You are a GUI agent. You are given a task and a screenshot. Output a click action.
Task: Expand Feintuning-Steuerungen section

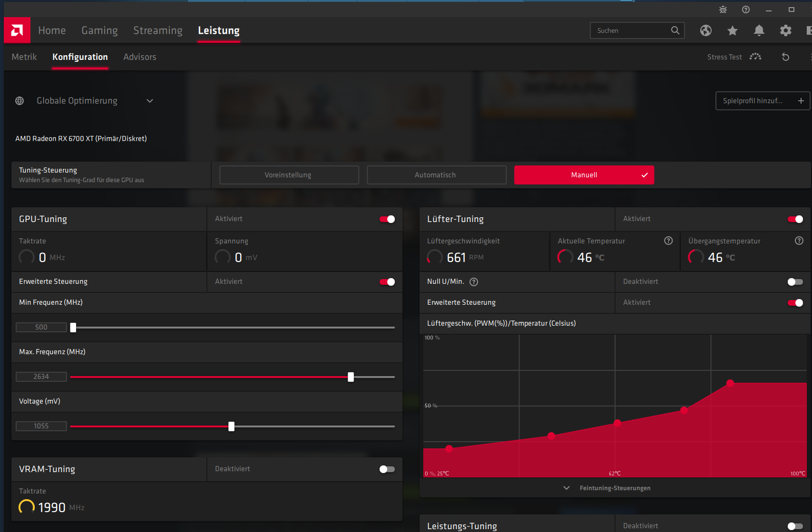tap(607, 488)
